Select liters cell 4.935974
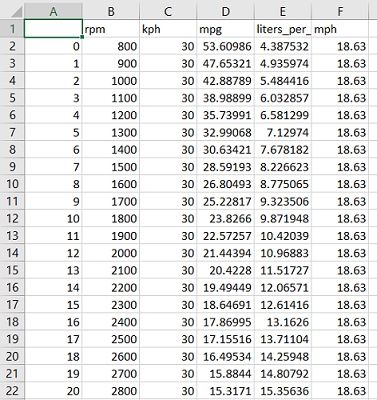The height and width of the screenshot is (400, 377). tap(283, 63)
